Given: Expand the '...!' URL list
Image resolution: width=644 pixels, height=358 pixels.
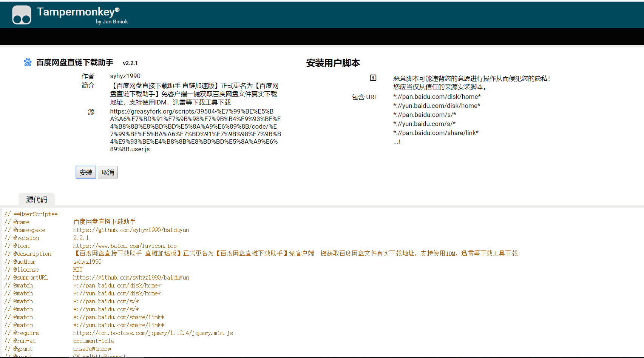Looking at the screenshot, I should (397, 142).
